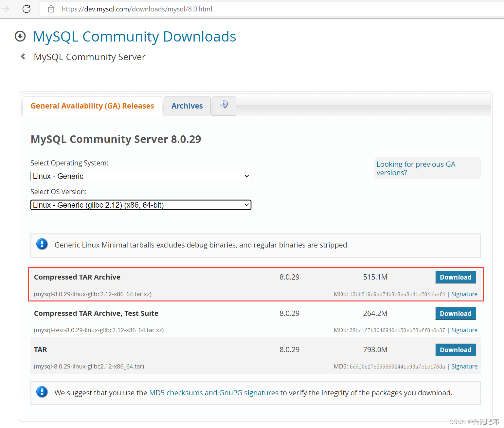The image size is (504, 428).
Task: Download the Compressed TAR Archive 515.1M
Action: (x=456, y=277)
